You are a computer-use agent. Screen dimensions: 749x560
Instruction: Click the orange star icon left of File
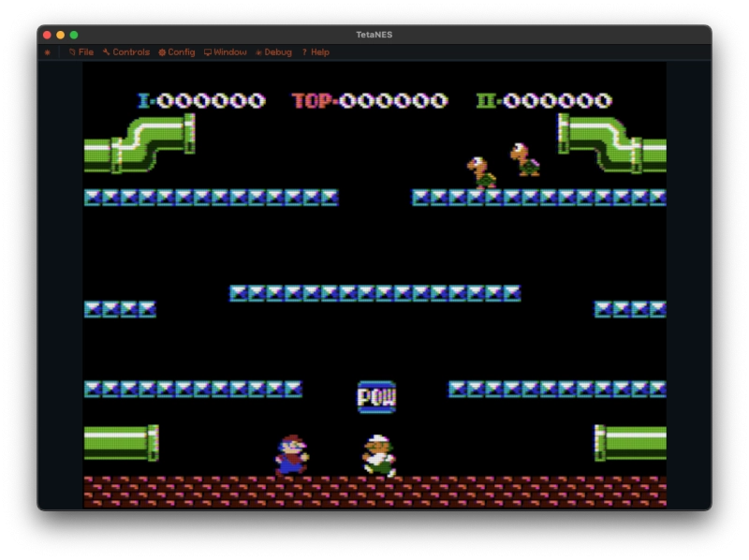coord(48,52)
